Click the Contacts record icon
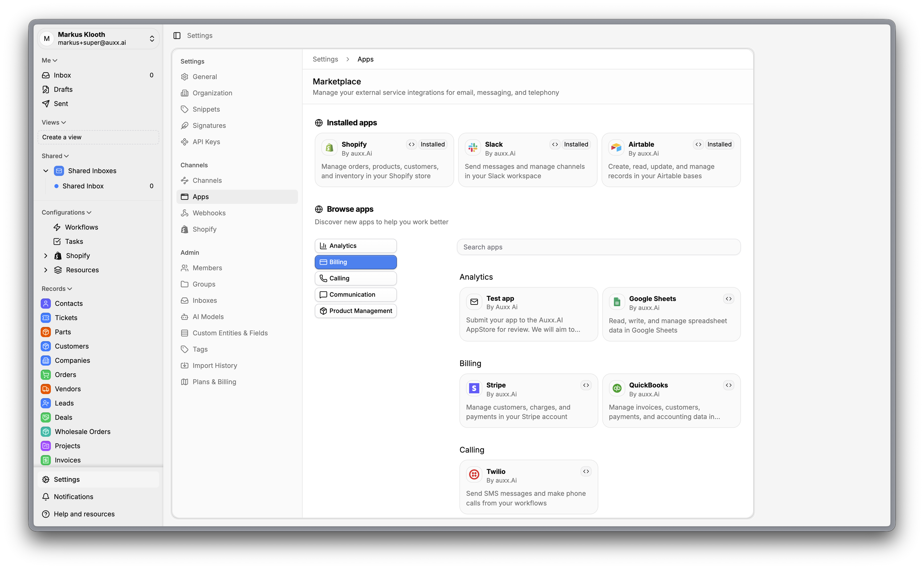 (x=46, y=303)
